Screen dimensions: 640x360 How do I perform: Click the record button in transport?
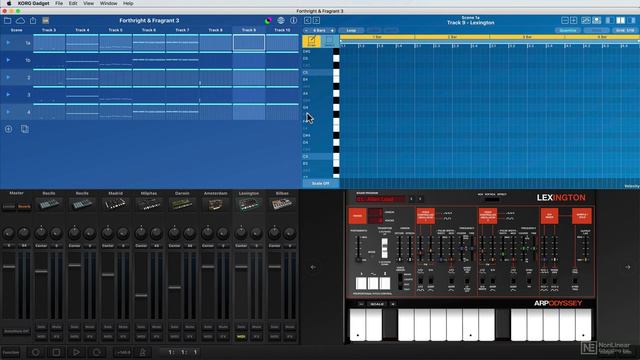[36, 352]
